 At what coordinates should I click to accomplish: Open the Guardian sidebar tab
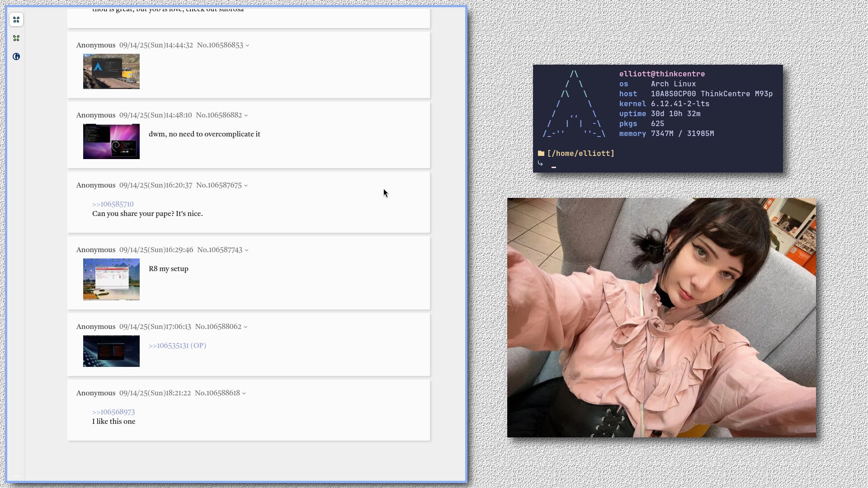(x=16, y=56)
